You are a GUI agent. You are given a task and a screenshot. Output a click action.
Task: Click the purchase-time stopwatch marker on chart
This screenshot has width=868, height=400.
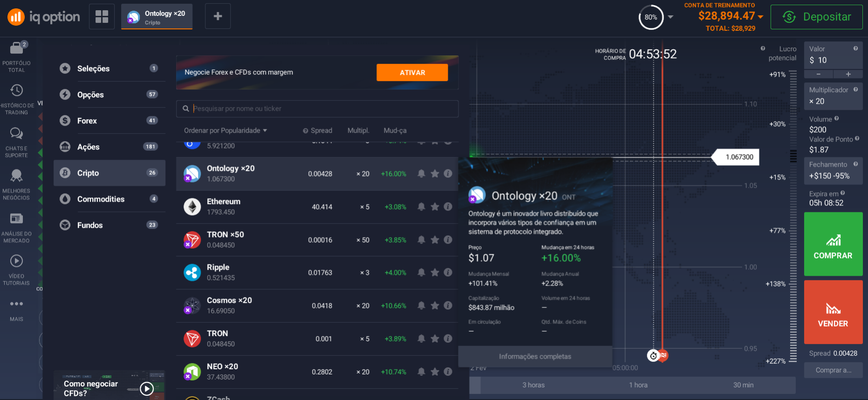click(653, 356)
